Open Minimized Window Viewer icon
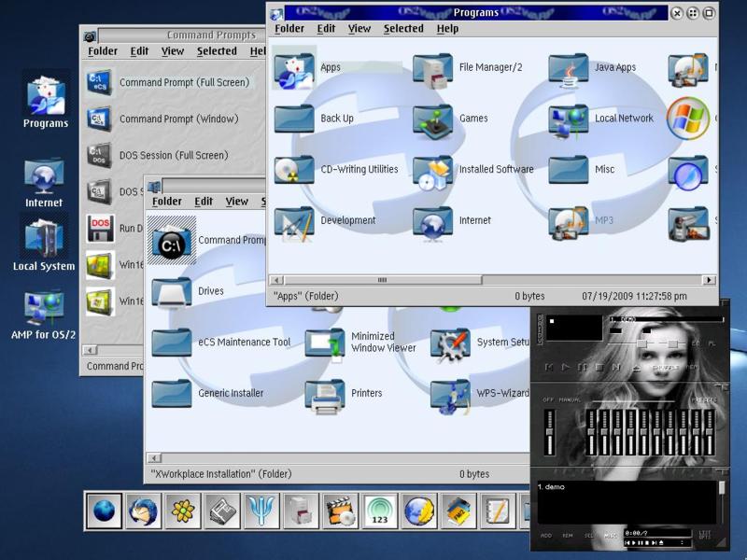The height and width of the screenshot is (560, 747). pos(325,343)
